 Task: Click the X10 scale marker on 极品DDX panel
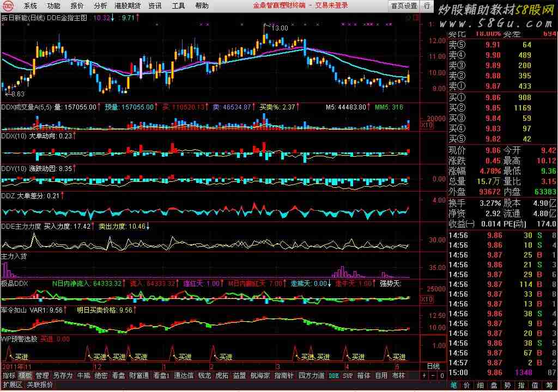pos(427,299)
